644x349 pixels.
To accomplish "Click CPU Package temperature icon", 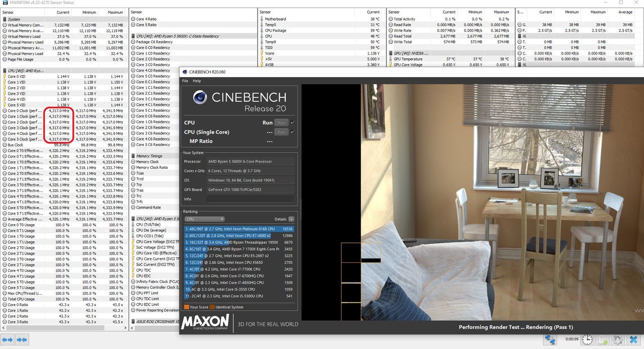I will 262,30.
